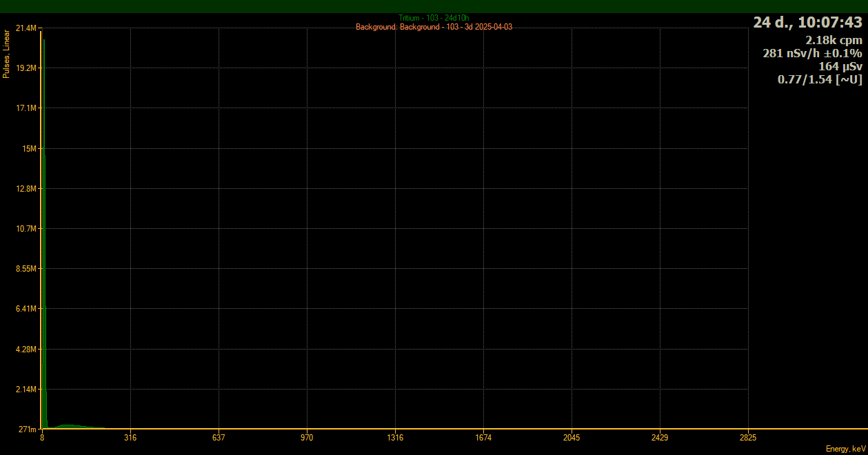868x455 pixels.
Task: Click the 316 keV x-axis tick
Action: coord(130,438)
